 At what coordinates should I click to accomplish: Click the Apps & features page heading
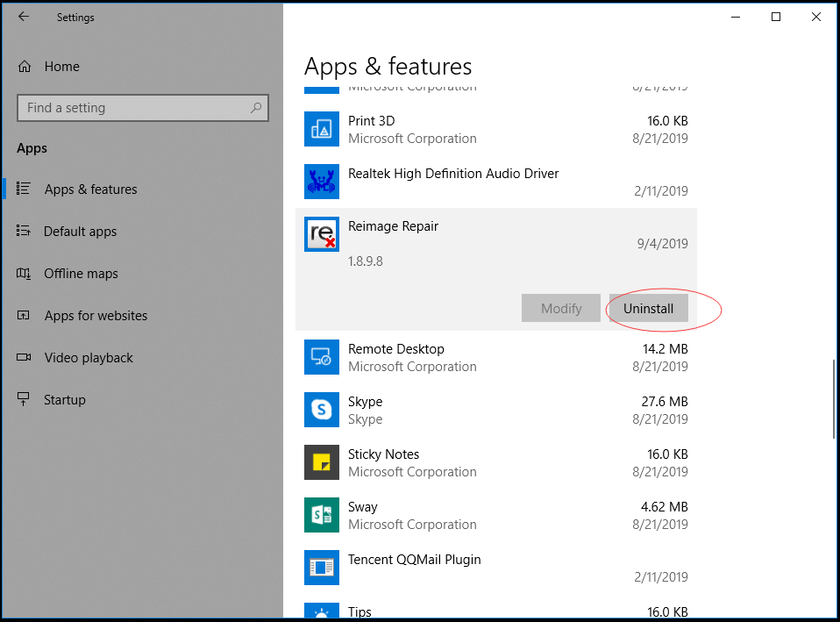388,67
